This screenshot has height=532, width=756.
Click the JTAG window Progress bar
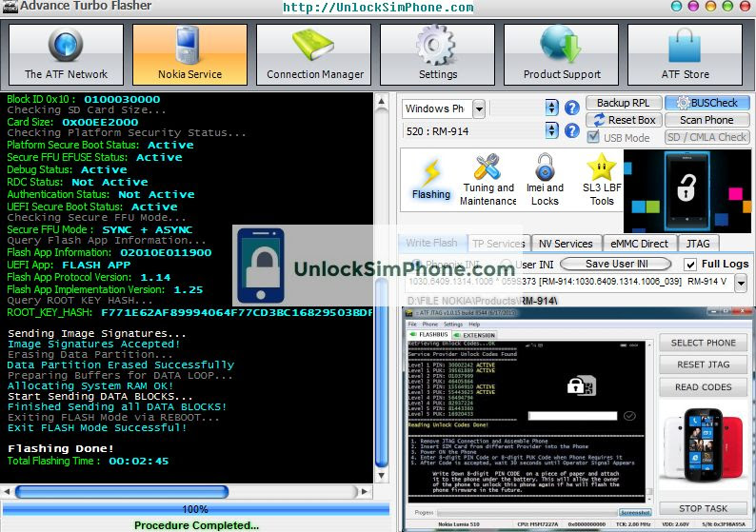pyautogui.click(x=527, y=512)
